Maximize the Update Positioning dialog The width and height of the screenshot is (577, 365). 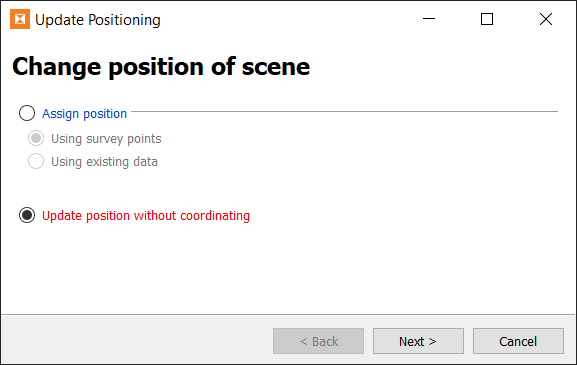487,19
